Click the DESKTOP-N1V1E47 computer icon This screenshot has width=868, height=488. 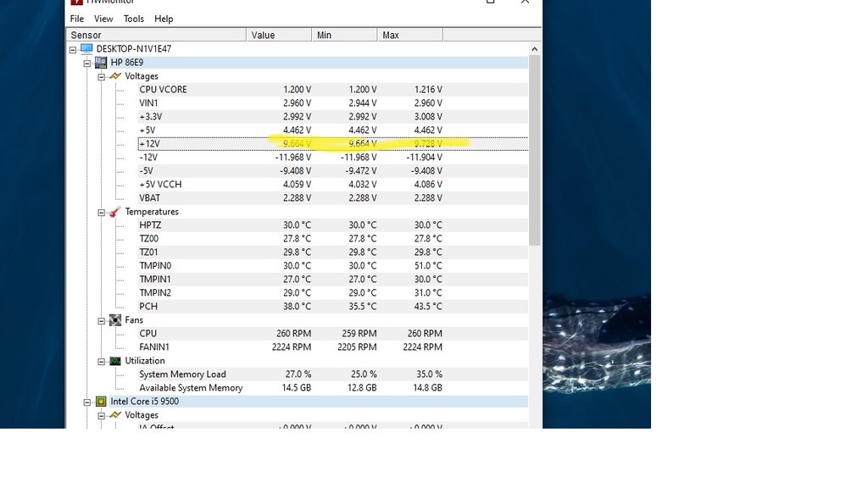click(x=86, y=48)
